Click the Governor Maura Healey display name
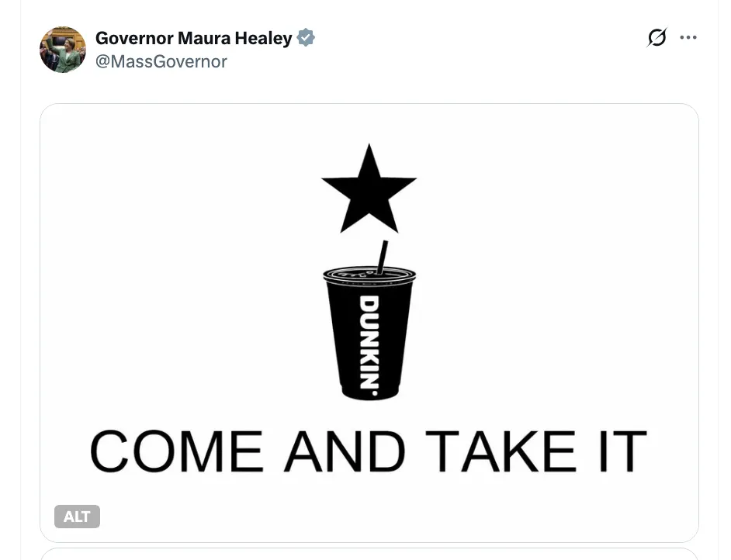The height and width of the screenshot is (560, 731). pyautogui.click(x=194, y=38)
